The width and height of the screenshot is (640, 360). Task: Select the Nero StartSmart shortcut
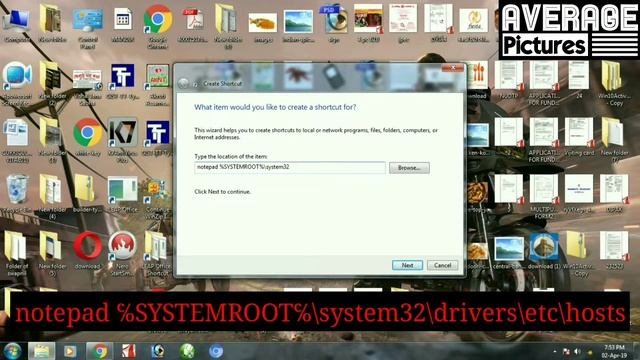tap(122, 254)
